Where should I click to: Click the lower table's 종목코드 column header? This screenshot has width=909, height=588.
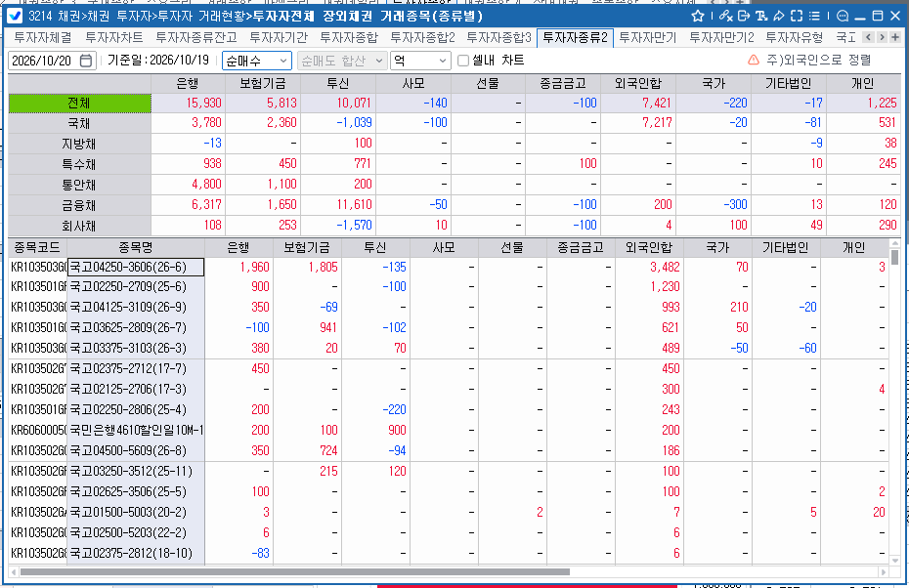(38, 247)
